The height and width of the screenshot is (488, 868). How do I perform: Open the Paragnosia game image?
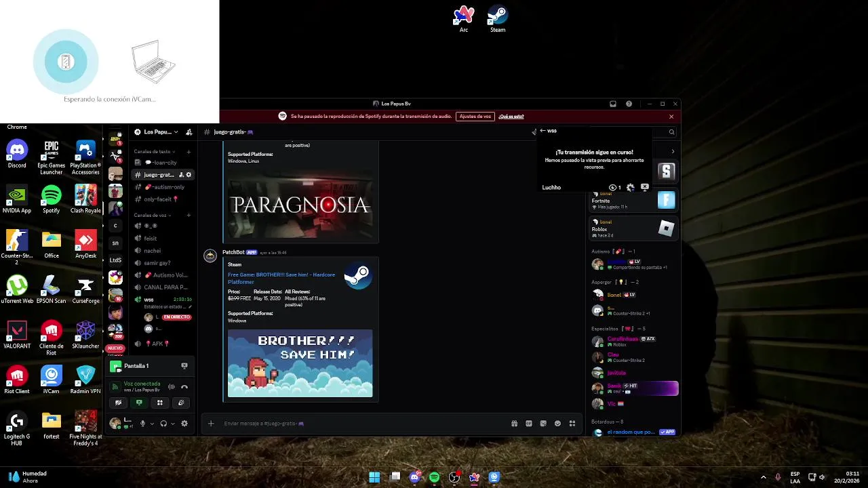click(300, 203)
